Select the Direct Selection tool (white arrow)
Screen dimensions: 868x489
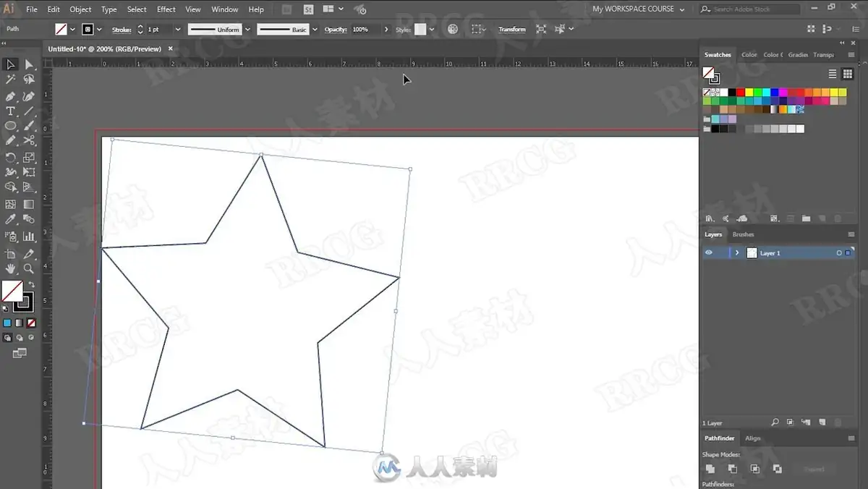[29, 65]
